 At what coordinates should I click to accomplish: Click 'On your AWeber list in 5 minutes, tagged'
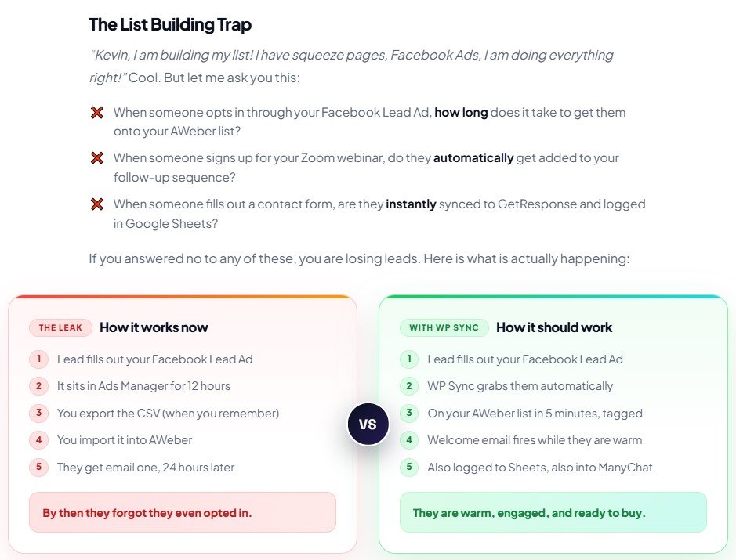tap(535, 414)
